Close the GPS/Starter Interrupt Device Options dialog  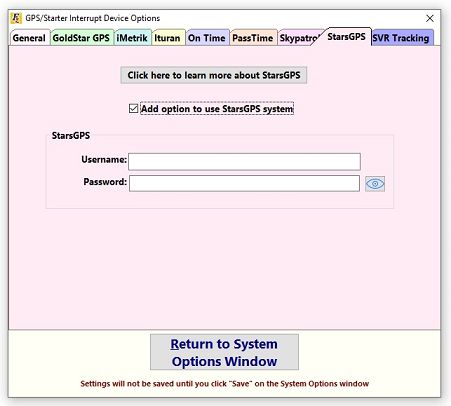430,18
